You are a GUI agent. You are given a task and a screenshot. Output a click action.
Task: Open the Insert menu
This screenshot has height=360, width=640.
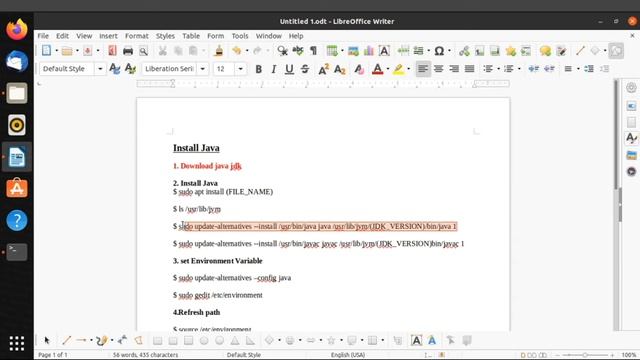pos(108,36)
